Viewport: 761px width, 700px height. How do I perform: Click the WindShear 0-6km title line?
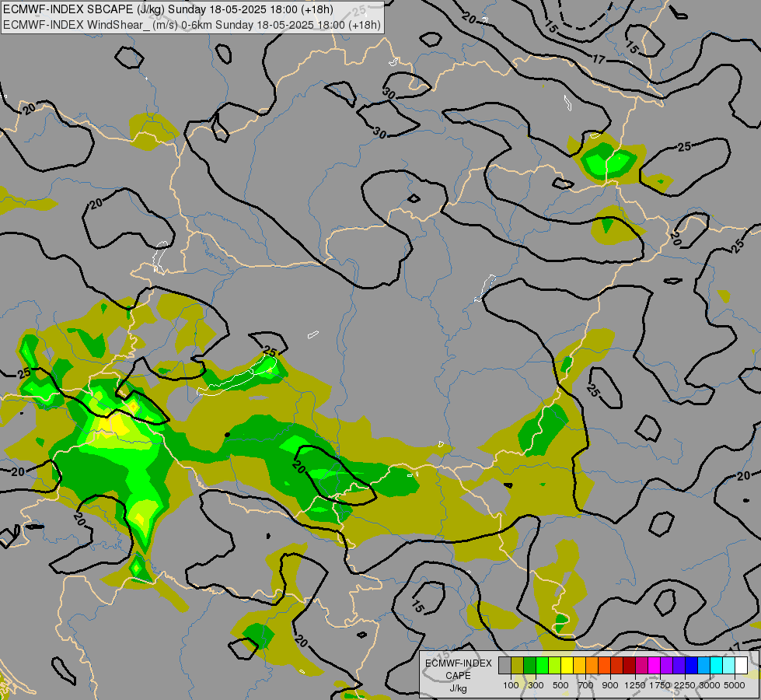[192, 25]
